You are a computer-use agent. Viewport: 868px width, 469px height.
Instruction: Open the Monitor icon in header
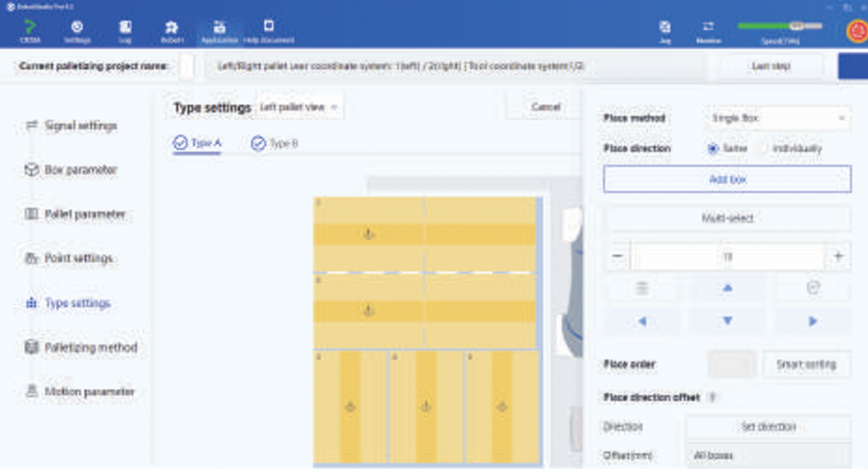[709, 31]
